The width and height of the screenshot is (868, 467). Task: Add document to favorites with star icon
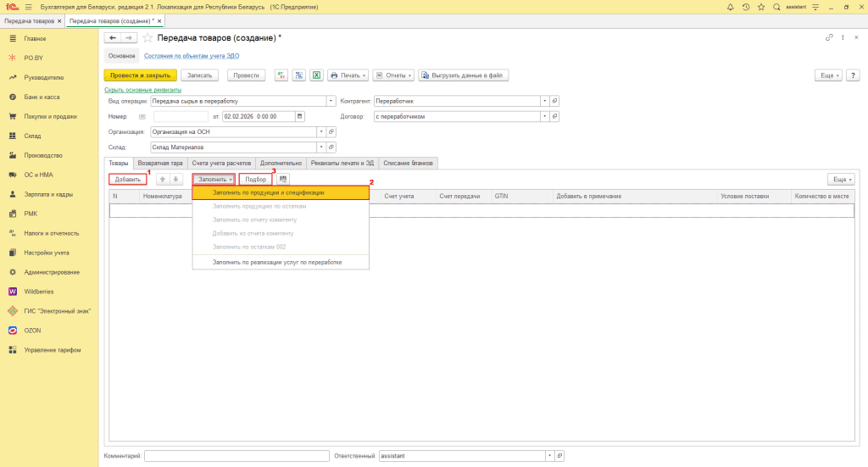click(147, 38)
